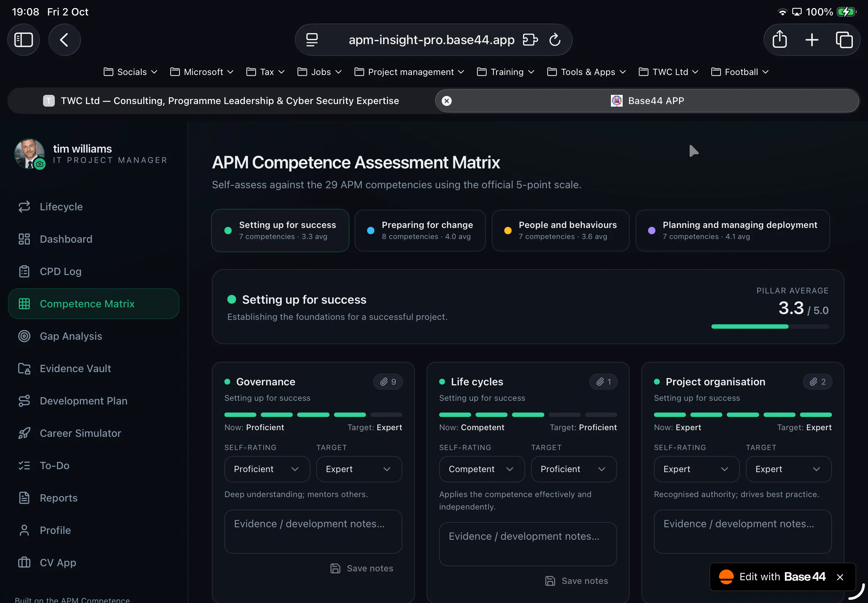Click Edit with Base44 button

773,577
